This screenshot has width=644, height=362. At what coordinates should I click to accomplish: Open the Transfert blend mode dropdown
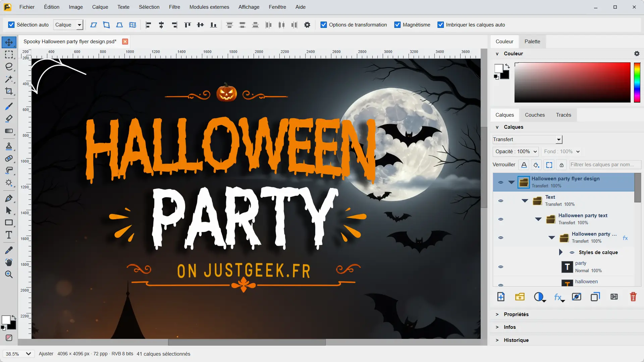pyautogui.click(x=527, y=139)
